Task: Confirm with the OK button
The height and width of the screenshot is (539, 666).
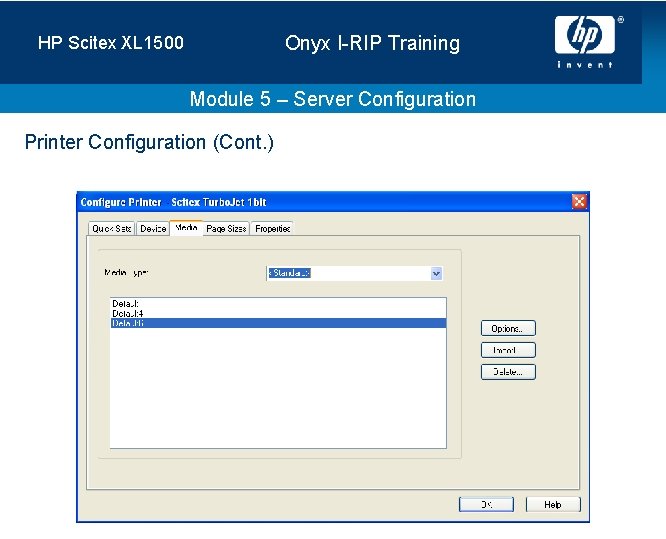Action: (486, 505)
